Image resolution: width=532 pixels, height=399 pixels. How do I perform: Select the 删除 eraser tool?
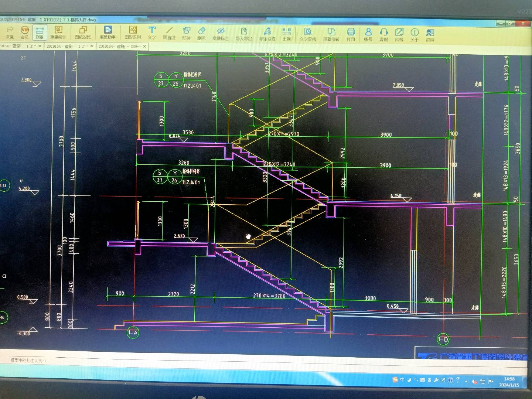[201, 33]
